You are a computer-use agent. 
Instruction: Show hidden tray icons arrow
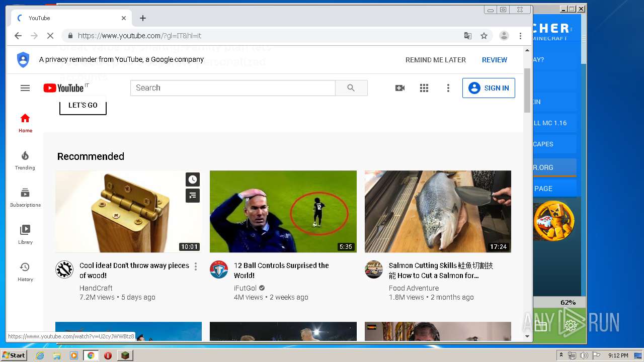pyautogui.click(x=561, y=355)
